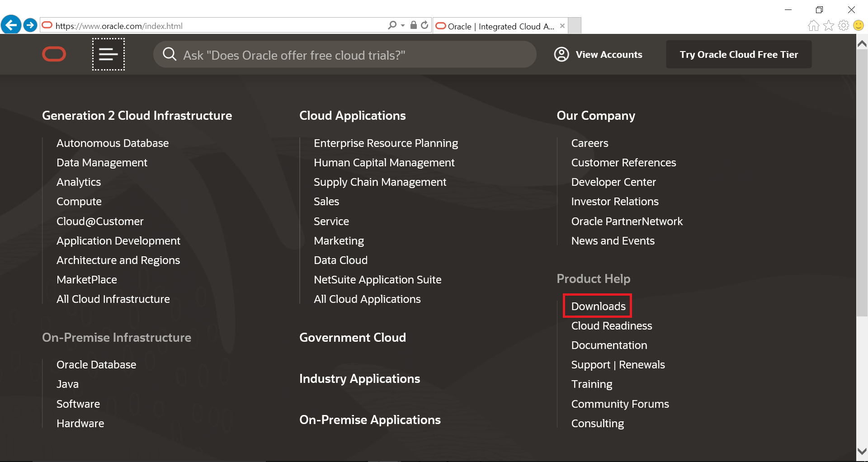Open Support | Renewals link
Image resolution: width=868 pixels, height=462 pixels.
[618, 365]
